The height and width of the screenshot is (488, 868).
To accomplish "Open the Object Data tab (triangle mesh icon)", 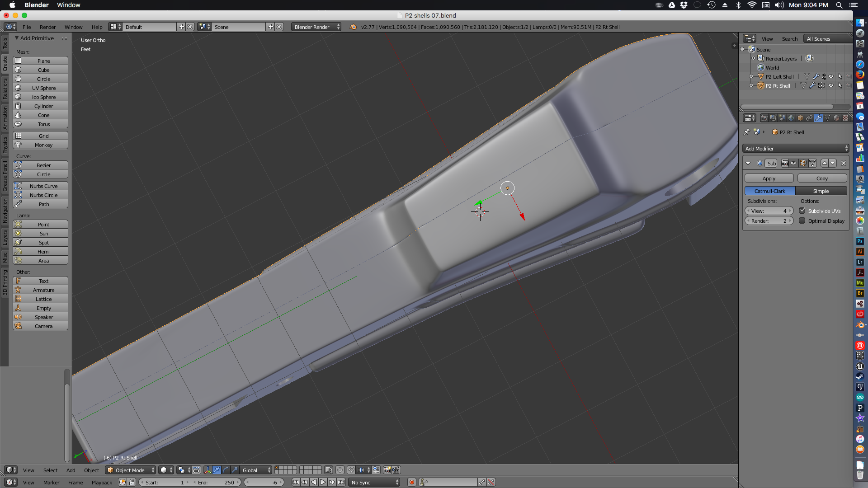I will tap(827, 118).
